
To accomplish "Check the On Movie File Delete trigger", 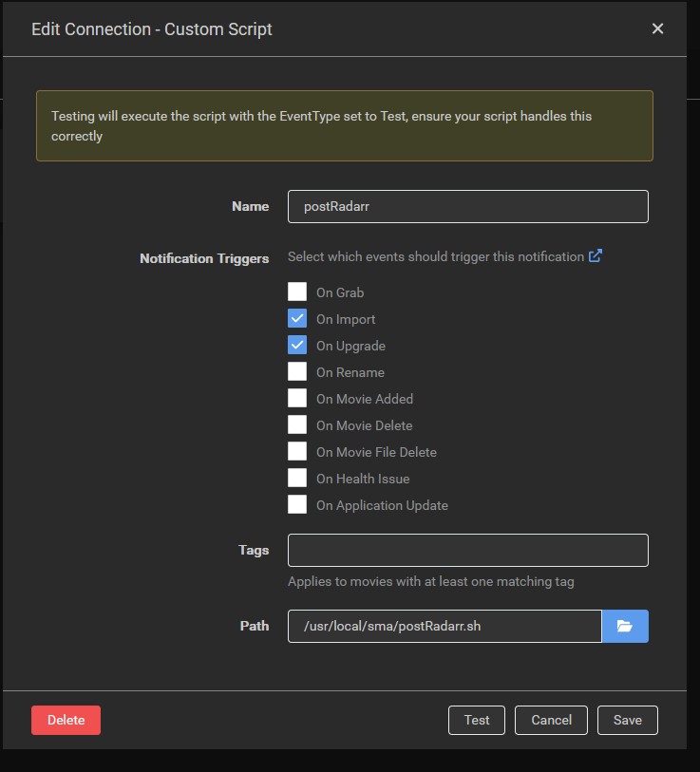I will (297, 452).
